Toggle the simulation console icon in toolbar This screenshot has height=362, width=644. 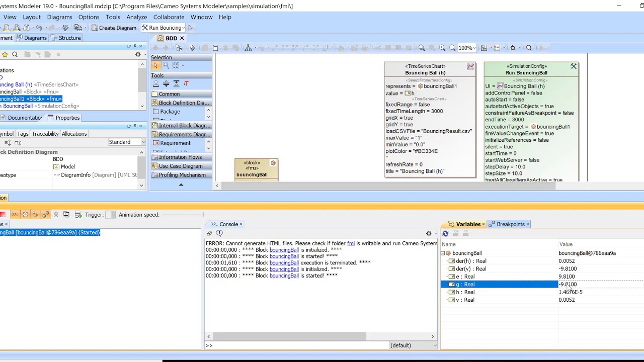pos(15,215)
